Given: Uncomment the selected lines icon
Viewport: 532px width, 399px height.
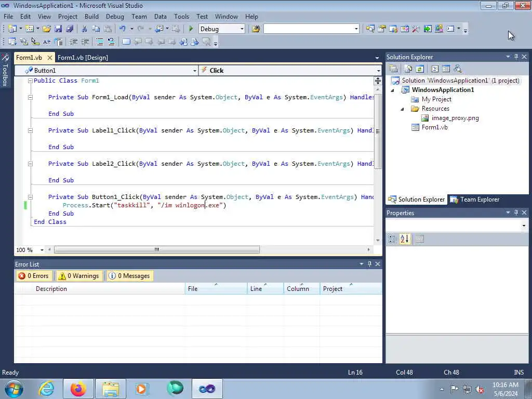Looking at the screenshot, I should pos(111,42).
